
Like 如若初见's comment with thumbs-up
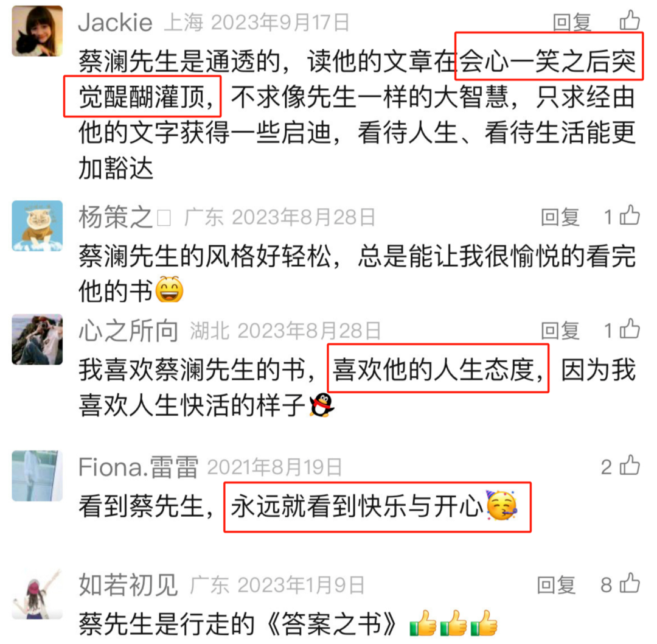point(630,584)
